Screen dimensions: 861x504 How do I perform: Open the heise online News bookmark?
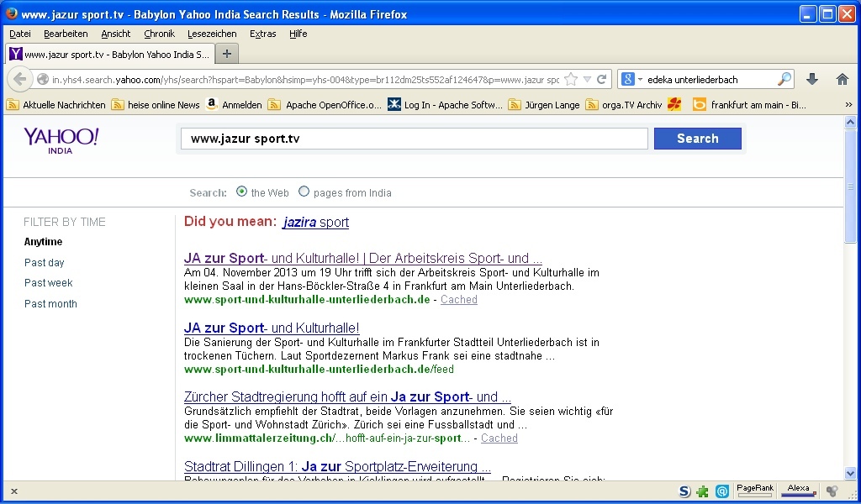(x=156, y=105)
